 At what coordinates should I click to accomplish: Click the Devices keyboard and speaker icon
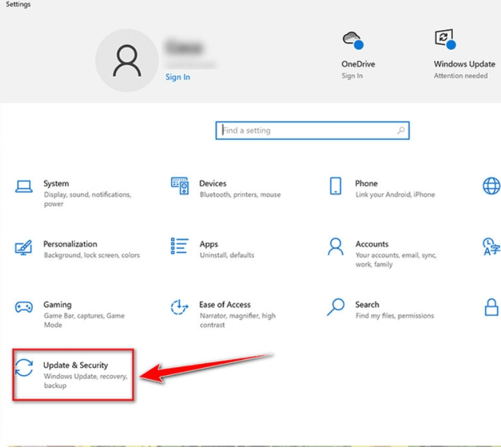pos(179,186)
